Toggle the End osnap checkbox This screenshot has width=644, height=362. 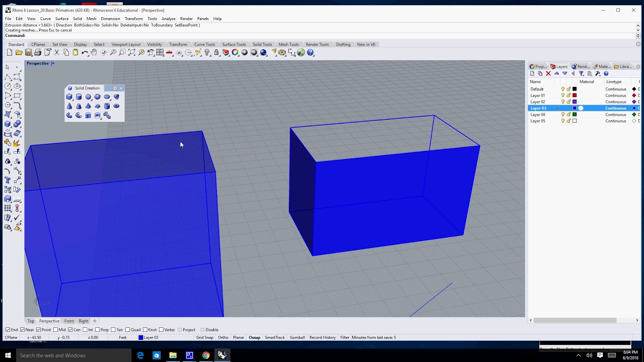[x=8, y=330]
